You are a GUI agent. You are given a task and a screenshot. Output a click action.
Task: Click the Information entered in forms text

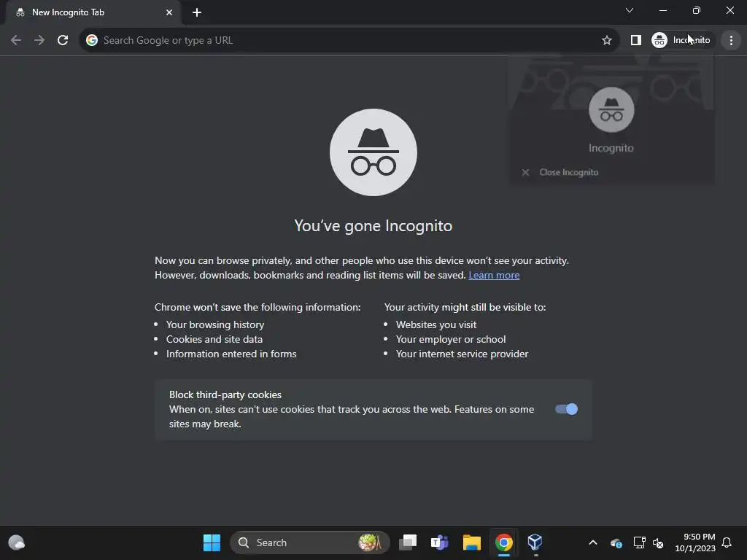[231, 354]
